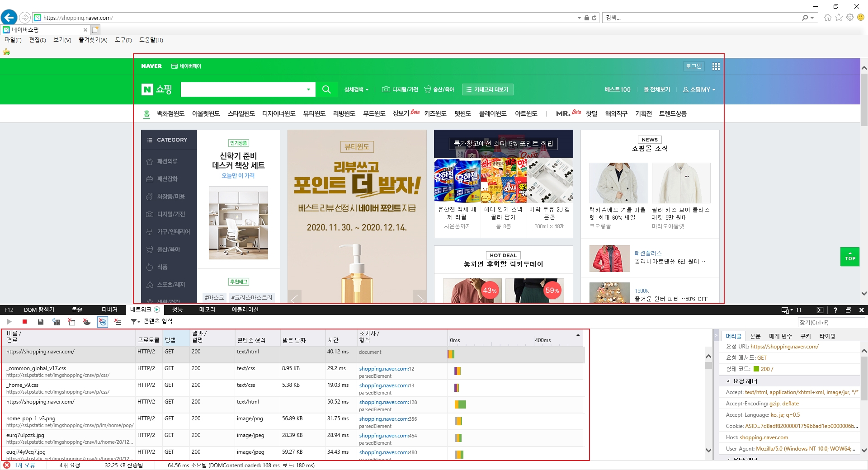
Task: Open the 매개 변수 details tab
Action: 781,336
